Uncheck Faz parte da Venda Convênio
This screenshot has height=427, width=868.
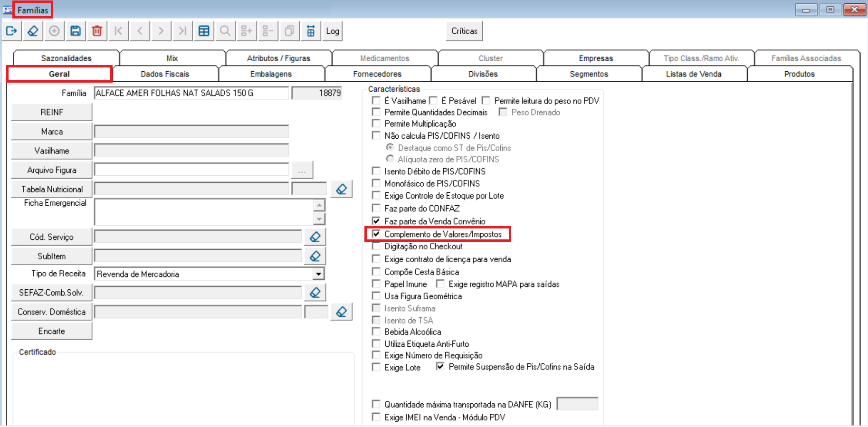click(x=376, y=221)
